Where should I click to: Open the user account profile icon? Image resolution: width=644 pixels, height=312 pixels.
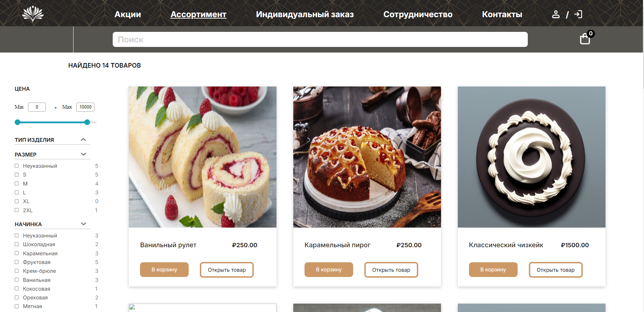(x=556, y=14)
